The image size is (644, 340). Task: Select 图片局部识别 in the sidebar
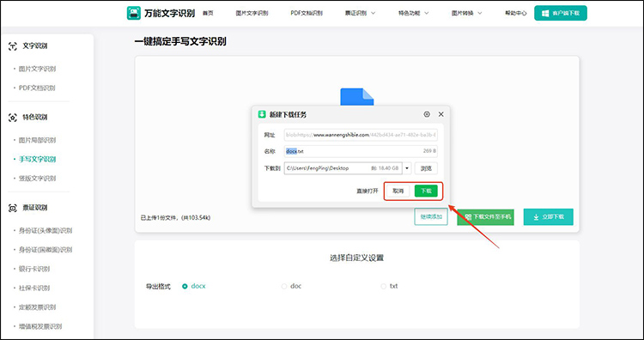pyautogui.click(x=37, y=140)
